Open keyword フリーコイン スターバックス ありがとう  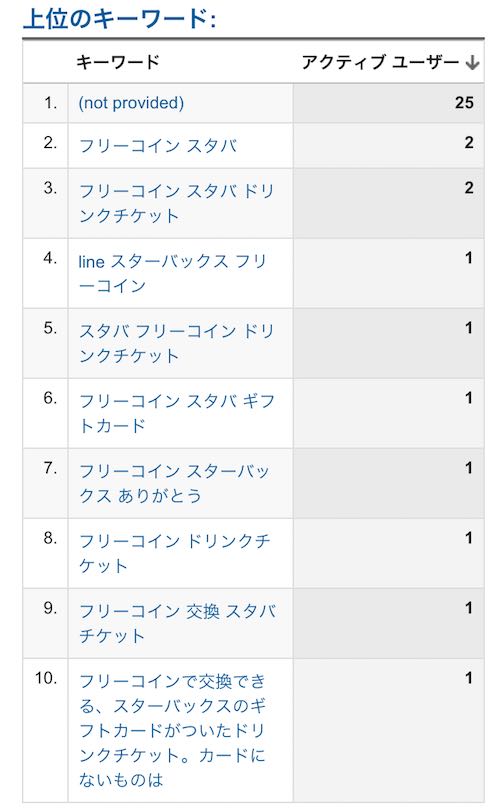click(174, 483)
